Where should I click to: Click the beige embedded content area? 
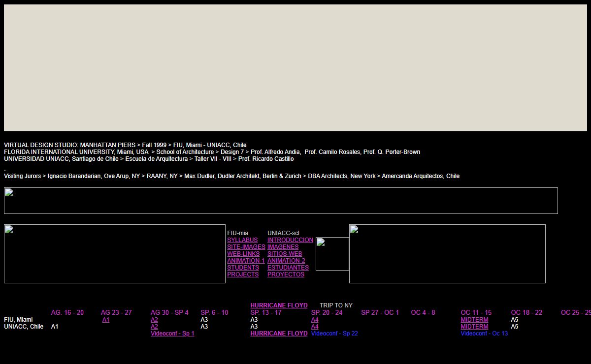pyautogui.click(x=295, y=68)
